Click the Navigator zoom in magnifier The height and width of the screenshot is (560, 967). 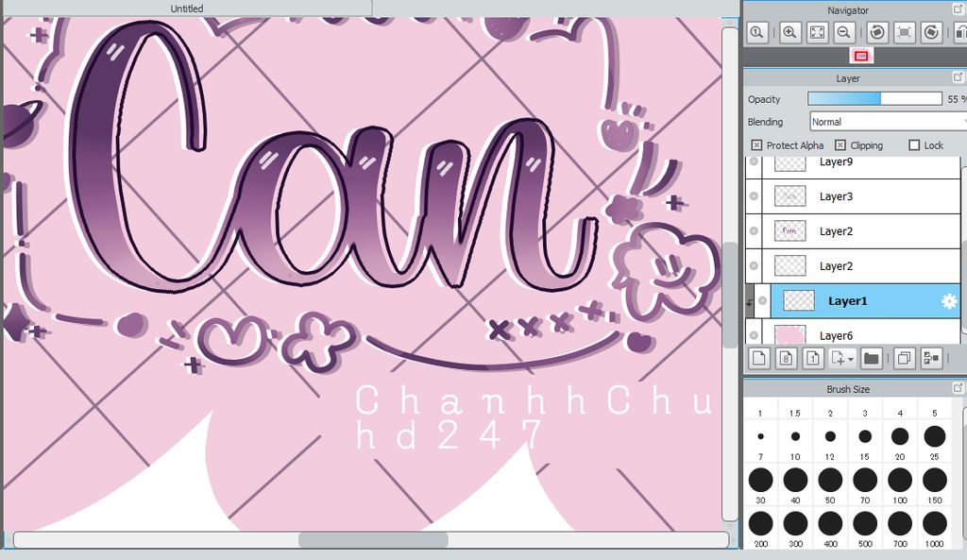pos(789,32)
